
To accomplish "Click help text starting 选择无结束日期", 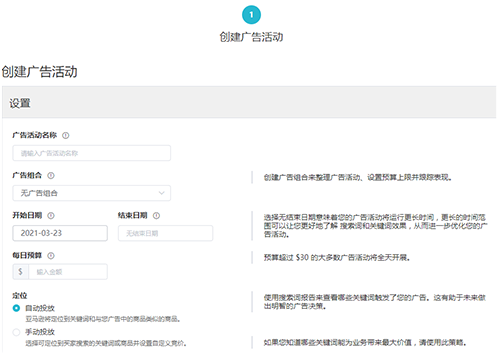I will 375,226.
